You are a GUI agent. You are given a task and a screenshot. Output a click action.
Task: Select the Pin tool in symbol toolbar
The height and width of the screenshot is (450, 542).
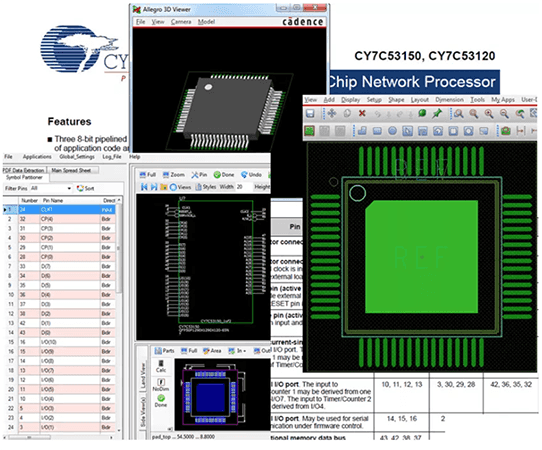pos(199,175)
